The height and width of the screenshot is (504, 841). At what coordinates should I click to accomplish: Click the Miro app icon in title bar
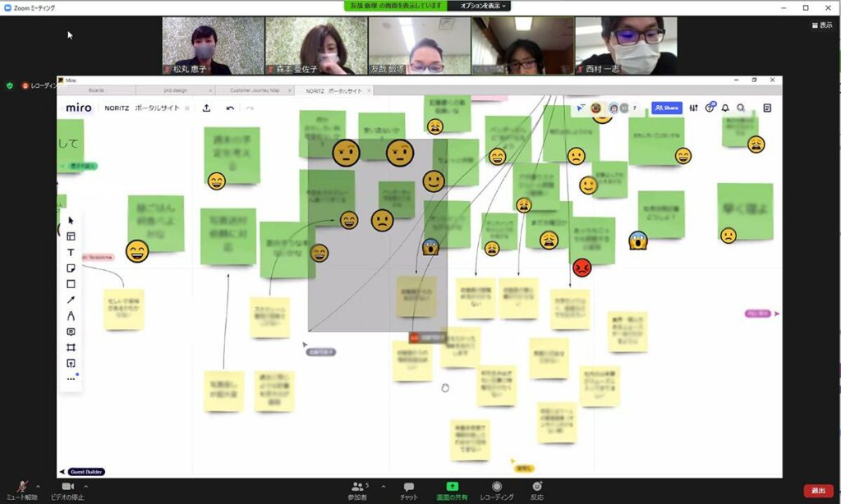pos(61,80)
